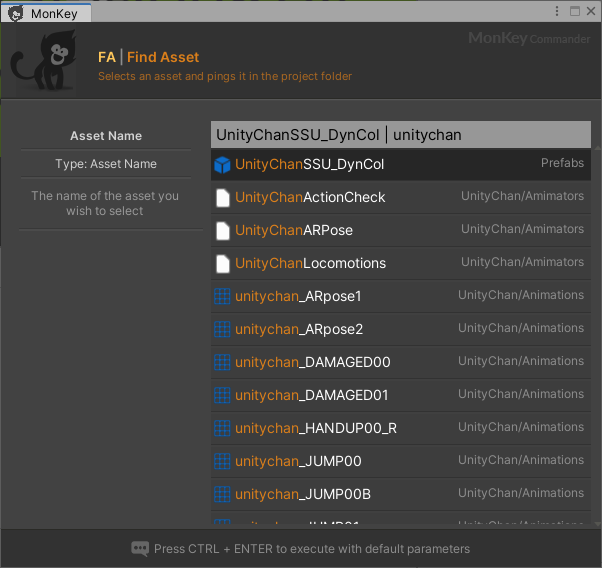
Task: Click the MonKey monkey-face tab icon
Action: (16, 14)
